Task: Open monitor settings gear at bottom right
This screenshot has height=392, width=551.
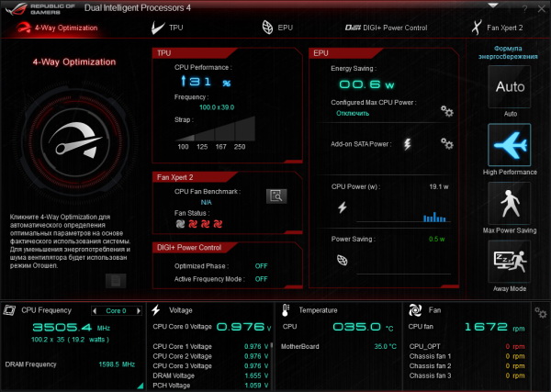Action: [x=541, y=312]
